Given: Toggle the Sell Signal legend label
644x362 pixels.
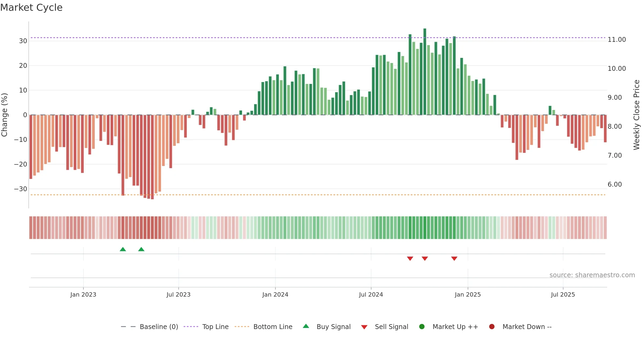Looking at the screenshot, I should coord(391,327).
